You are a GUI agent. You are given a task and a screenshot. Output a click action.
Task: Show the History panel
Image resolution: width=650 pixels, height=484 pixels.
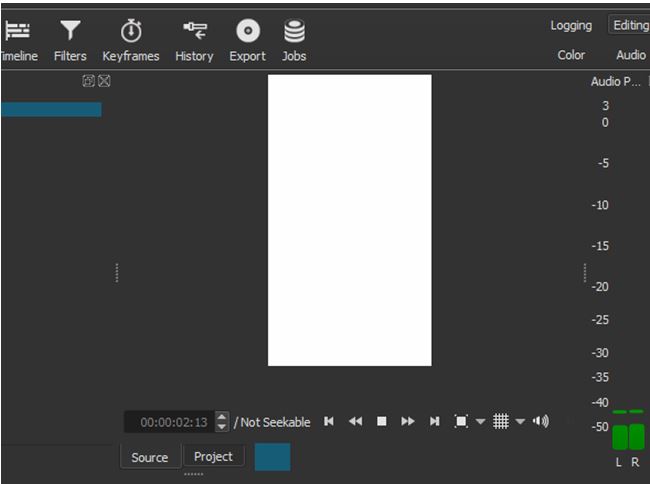pyautogui.click(x=194, y=41)
